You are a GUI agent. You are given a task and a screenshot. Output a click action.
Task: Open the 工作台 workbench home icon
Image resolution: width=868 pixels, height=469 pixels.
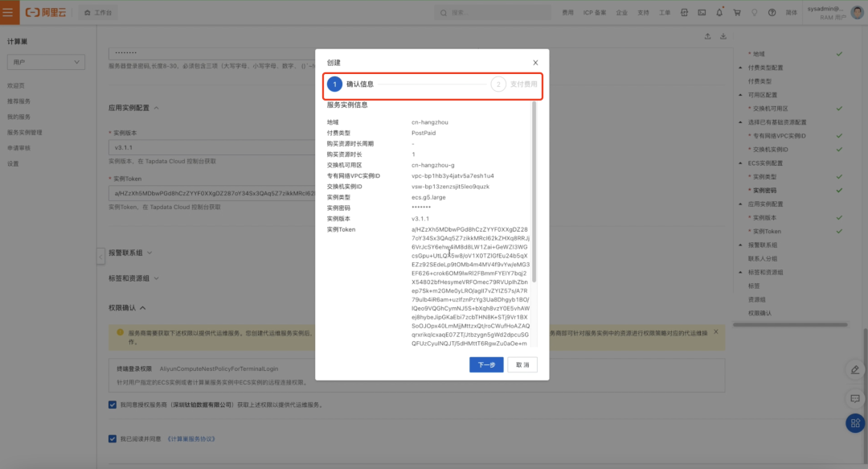point(87,13)
